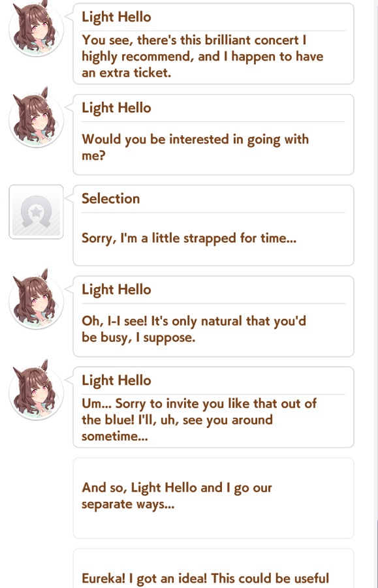This screenshot has height=588, width=378.
Task: Click Light Hello avatar beside 'Oh, I-I see!'
Action: click(36, 300)
